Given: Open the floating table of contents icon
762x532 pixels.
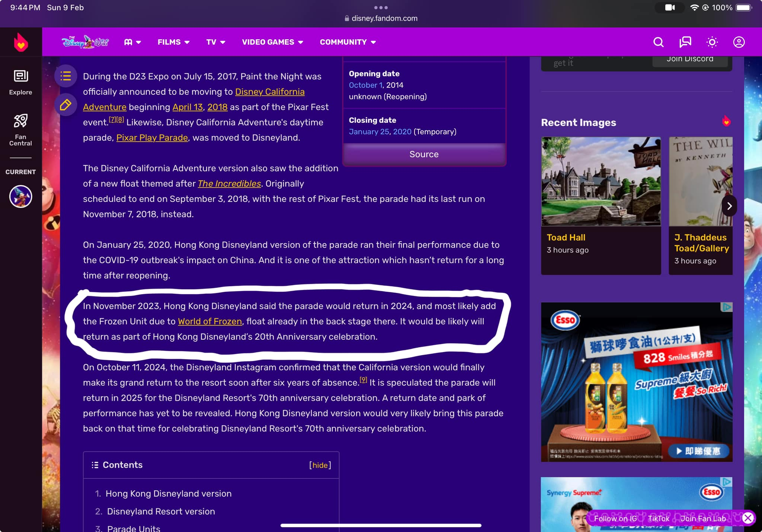Looking at the screenshot, I should (66, 76).
